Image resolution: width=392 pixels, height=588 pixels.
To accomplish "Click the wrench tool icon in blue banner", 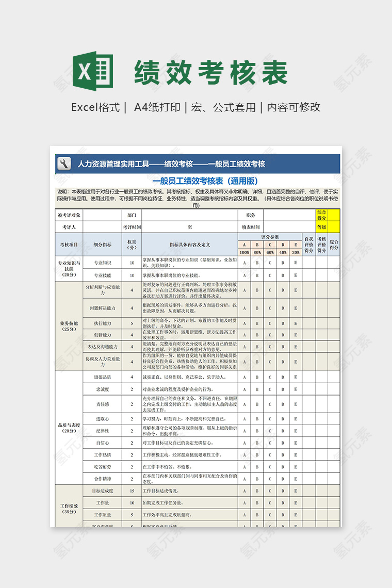I will [64, 164].
